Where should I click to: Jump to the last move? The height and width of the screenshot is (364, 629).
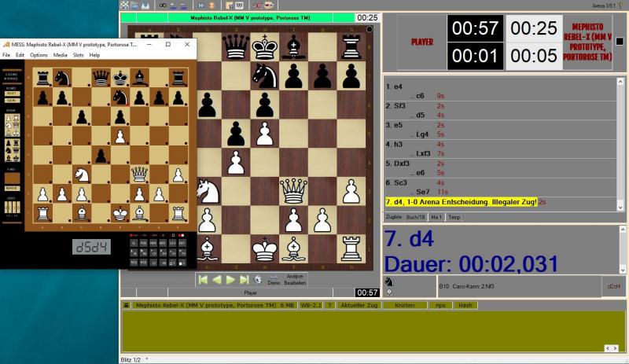(244, 279)
